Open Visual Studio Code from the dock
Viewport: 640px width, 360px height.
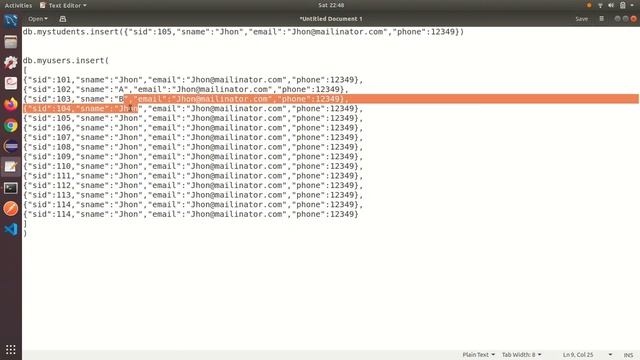[11, 229]
